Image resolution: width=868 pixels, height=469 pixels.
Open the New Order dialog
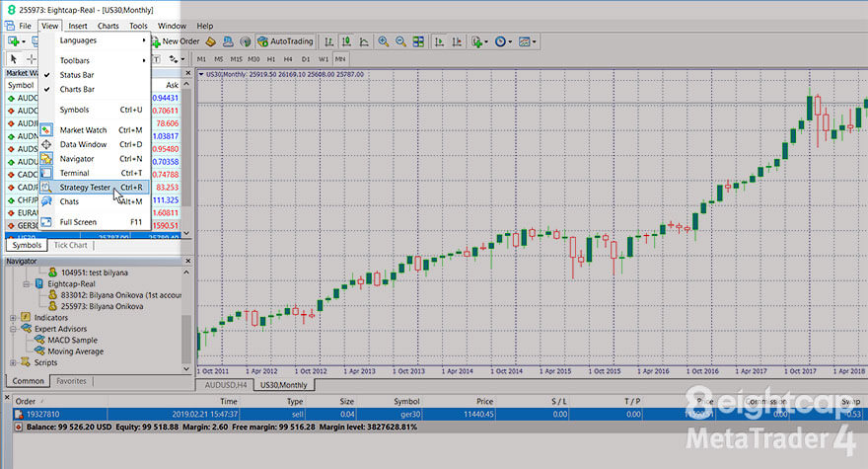(x=176, y=41)
